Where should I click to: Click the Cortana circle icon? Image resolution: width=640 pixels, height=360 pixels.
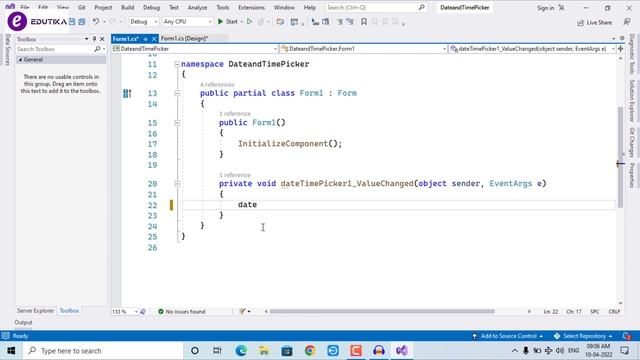pyautogui.click(x=195, y=351)
